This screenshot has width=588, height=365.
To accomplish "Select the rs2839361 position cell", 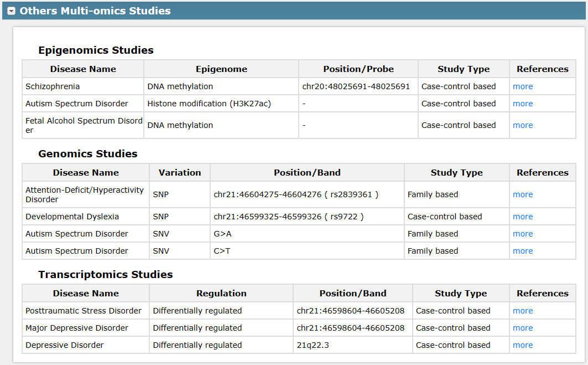I will [296, 194].
